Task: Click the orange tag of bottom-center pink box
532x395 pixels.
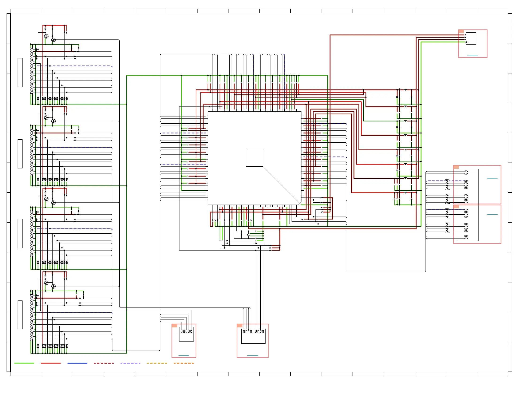Action: (x=239, y=326)
